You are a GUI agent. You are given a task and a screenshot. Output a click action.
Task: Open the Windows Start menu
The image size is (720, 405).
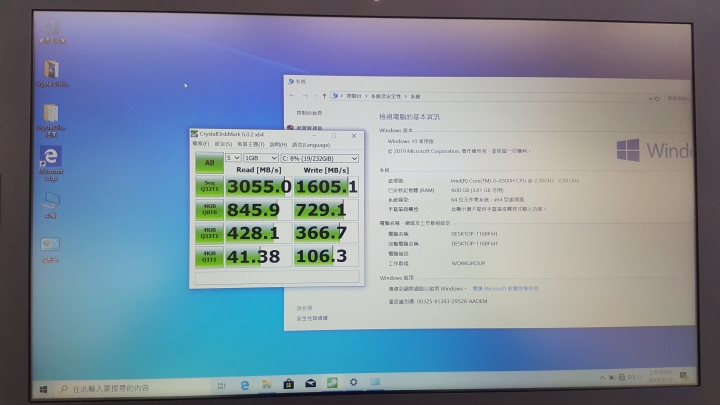pyautogui.click(x=44, y=389)
